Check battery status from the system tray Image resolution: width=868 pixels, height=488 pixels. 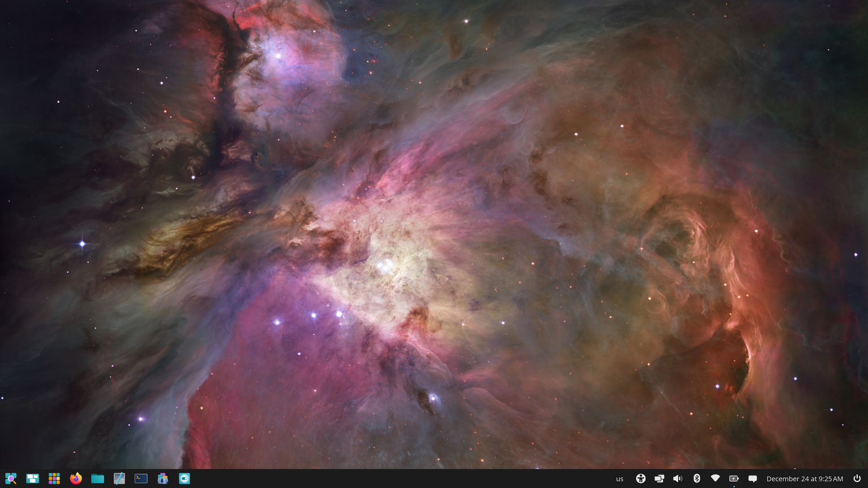(734, 478)
